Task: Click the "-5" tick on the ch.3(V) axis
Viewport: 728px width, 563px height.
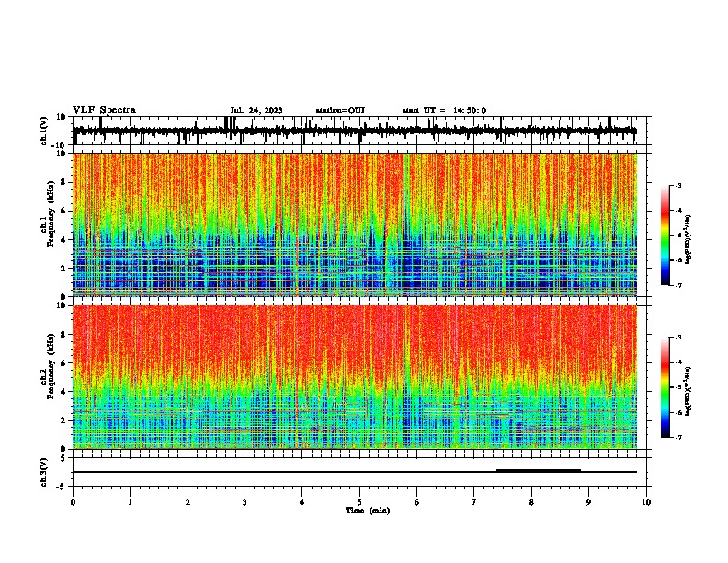Action: click(62, 487)
